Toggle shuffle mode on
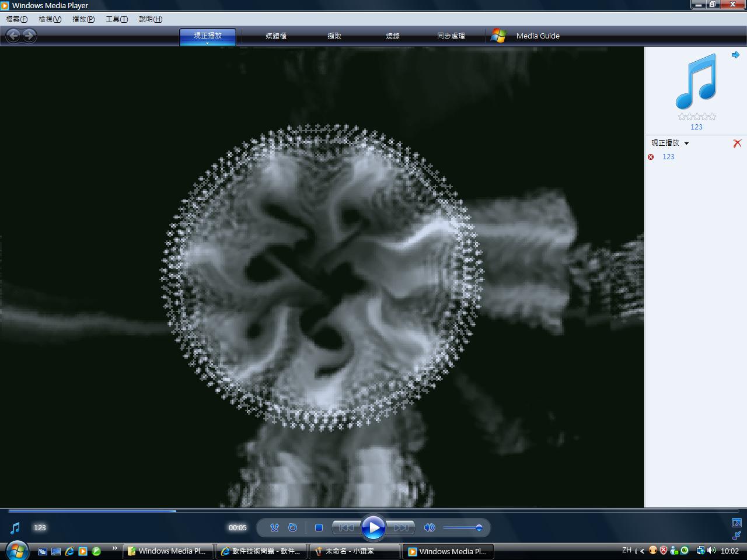Image resolution: width=747 pixels, height=560 pixels. 274,528
